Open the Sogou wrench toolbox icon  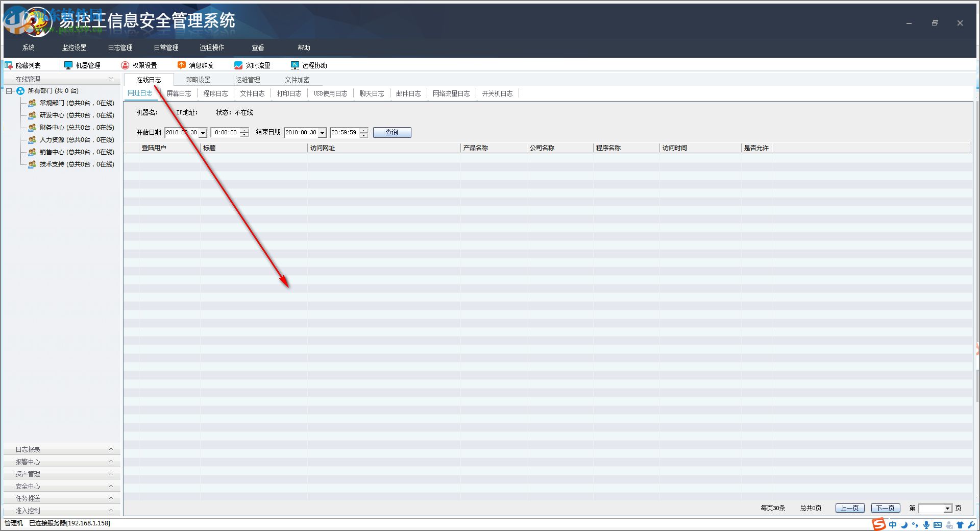971,525
